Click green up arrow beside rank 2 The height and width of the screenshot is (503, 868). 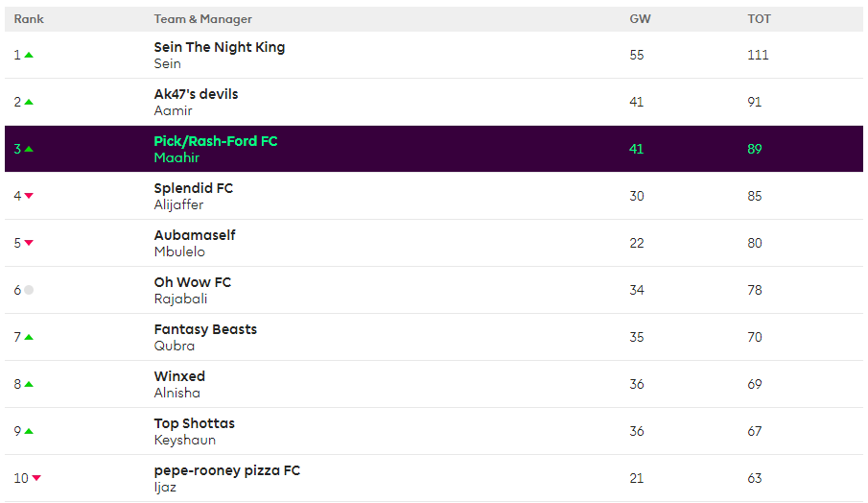(29, 103)
